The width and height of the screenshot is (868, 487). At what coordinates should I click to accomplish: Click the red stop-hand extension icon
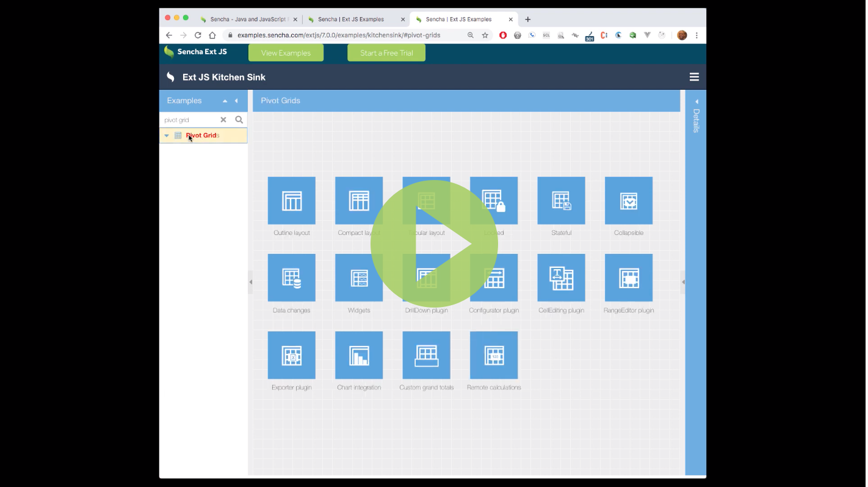pyautogui.click(x=503, y=35)
